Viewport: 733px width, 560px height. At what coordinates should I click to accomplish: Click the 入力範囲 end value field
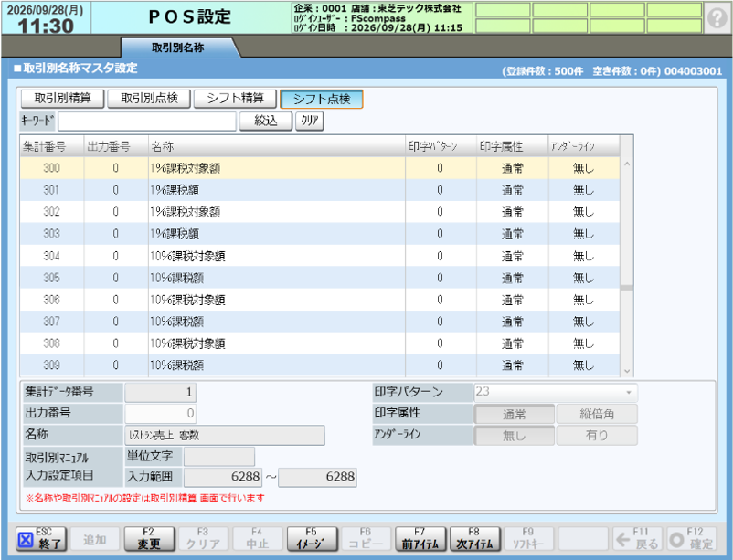coord(317,477)
